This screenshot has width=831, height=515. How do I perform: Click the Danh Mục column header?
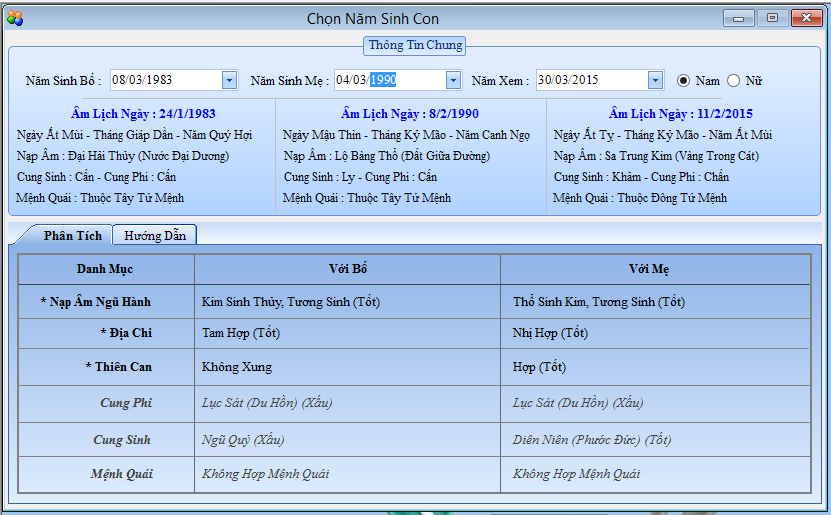coord(105,269)
